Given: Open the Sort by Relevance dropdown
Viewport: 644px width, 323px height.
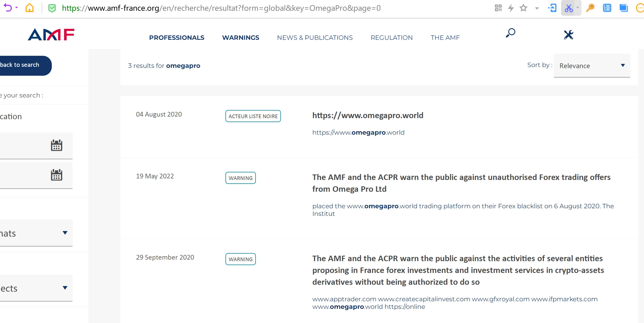Looking at the screenshot, I should (592, 66).
